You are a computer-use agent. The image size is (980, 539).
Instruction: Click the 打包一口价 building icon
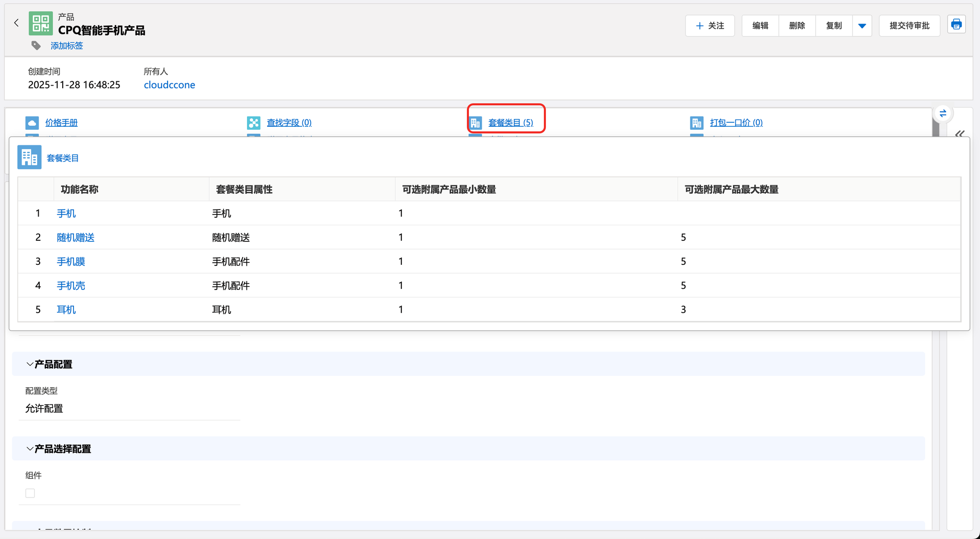click(x=696, y=122)
